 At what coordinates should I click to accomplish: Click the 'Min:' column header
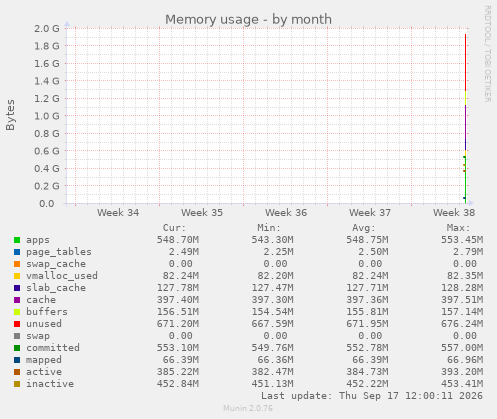click(269, 228)
